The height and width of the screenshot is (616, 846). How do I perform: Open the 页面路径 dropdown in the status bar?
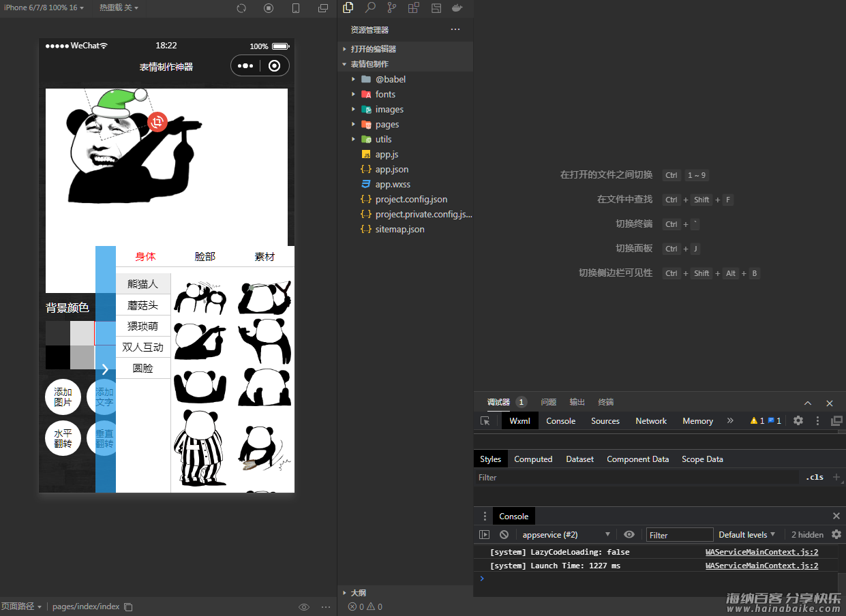[x=21, y=606]
